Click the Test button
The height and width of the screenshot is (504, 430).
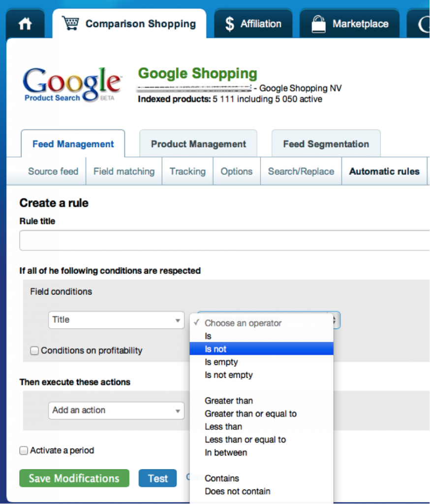tap(157, 478)
